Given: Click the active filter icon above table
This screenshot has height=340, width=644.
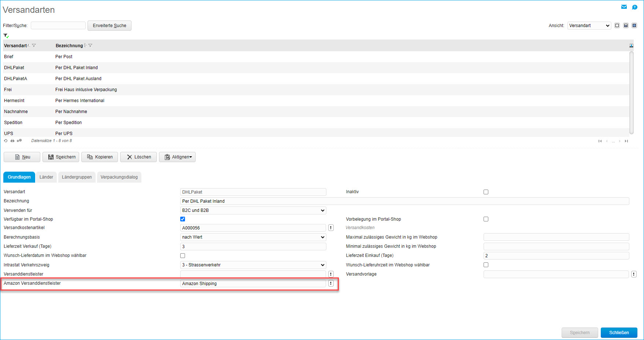Looking at the screenshot, I should (x=6, y=36).
